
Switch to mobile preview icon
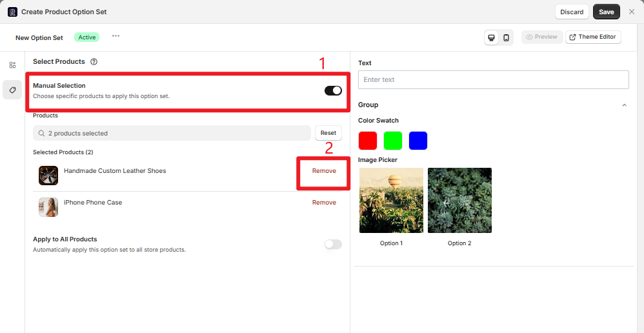coord(507,37)
